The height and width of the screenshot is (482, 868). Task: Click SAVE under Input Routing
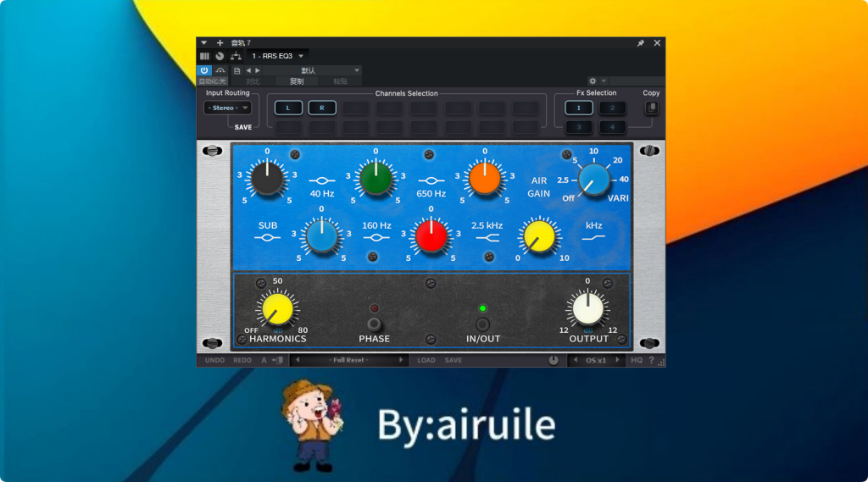click(243, 127)
